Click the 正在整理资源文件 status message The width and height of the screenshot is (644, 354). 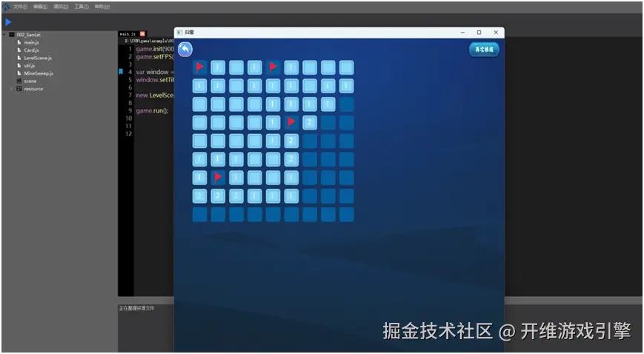pyautogui.click(x=137, y=308)
